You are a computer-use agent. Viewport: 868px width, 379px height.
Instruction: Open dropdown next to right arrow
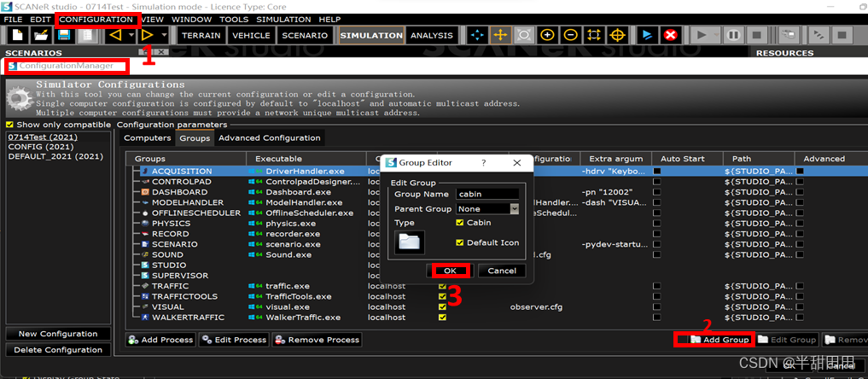pos(164,35)
